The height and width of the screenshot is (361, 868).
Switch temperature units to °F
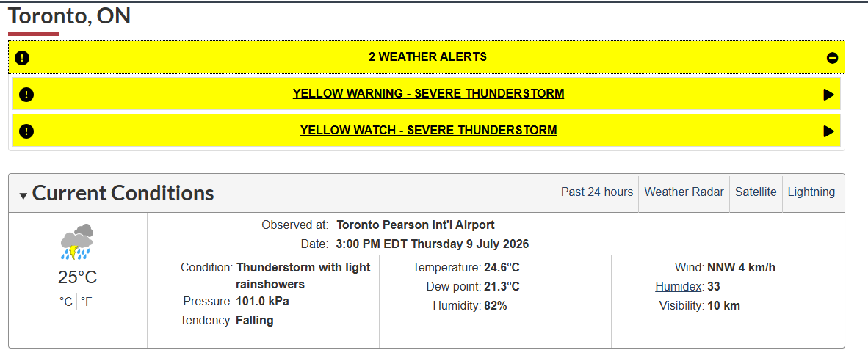point(87,302)
